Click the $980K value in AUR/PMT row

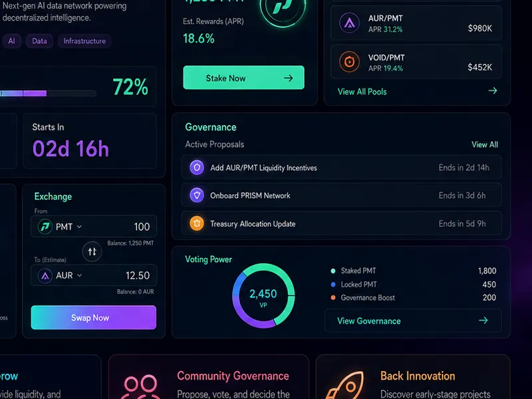tap(479, 28)
